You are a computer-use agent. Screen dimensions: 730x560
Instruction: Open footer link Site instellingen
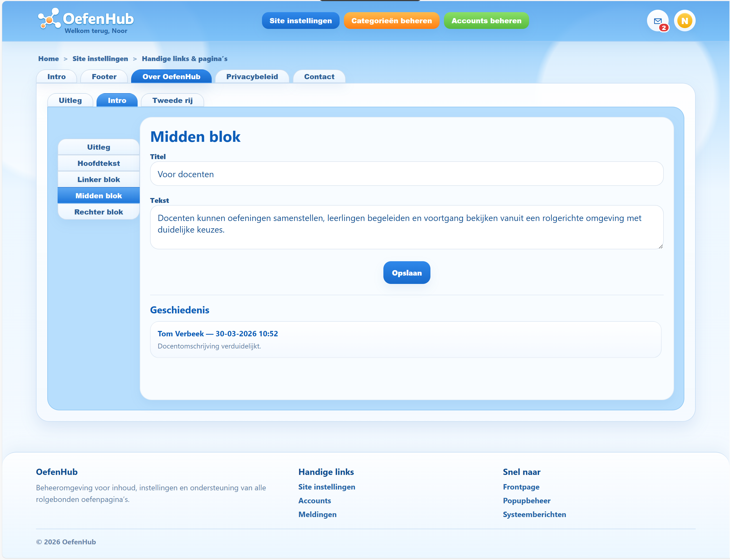tap(327, 487)
